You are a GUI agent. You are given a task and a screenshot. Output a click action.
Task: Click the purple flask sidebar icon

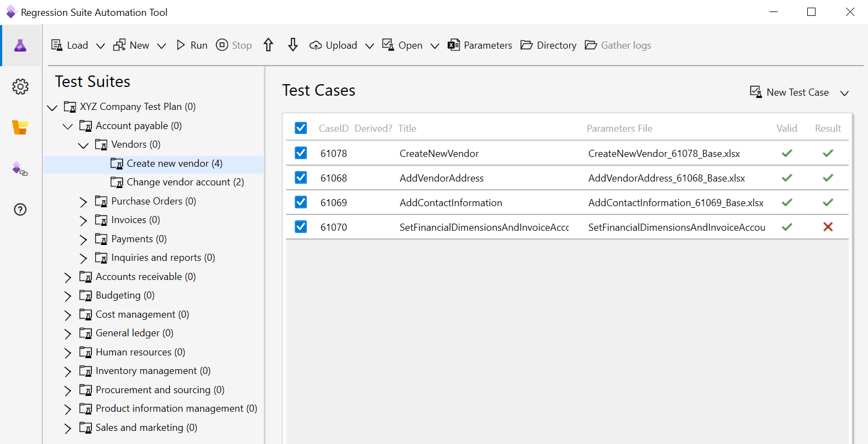(x=20, y=45)
